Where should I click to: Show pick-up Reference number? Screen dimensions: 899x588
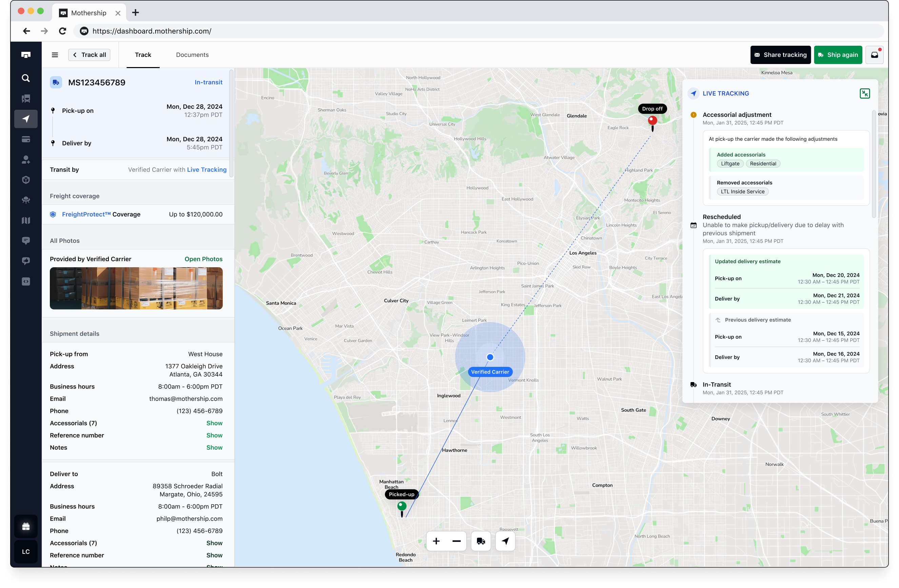click(214, 435)
